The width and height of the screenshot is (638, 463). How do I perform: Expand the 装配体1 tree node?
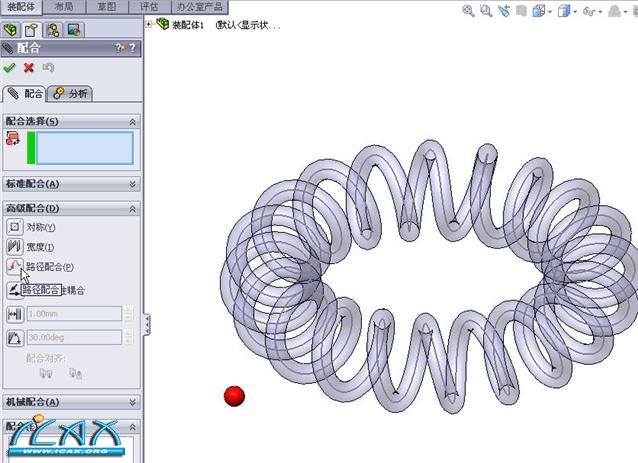click(150, 24)
